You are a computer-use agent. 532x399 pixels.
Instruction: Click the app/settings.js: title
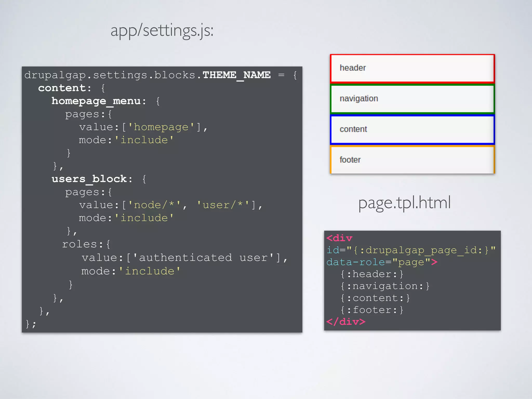pyautogui.click(x=162, y=31)
